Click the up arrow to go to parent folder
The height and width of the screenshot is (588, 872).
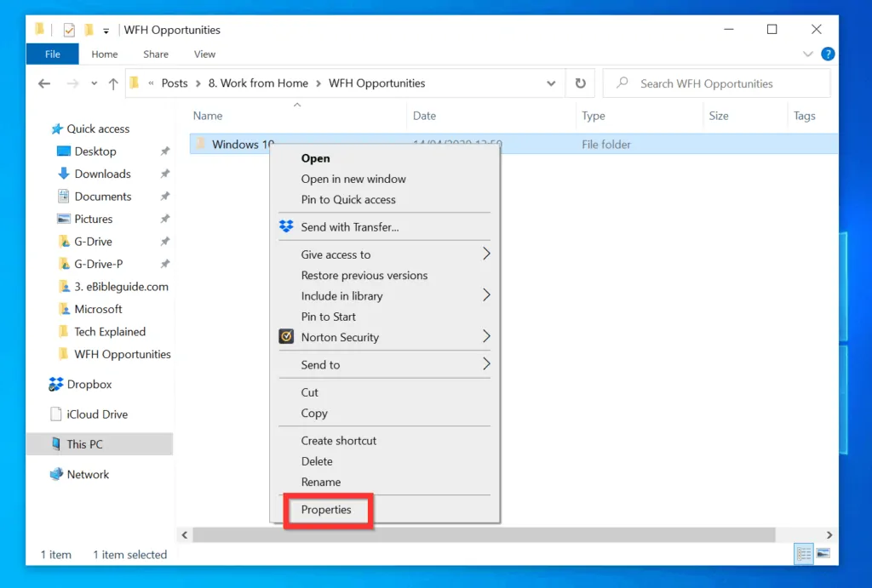click(113, 83)
